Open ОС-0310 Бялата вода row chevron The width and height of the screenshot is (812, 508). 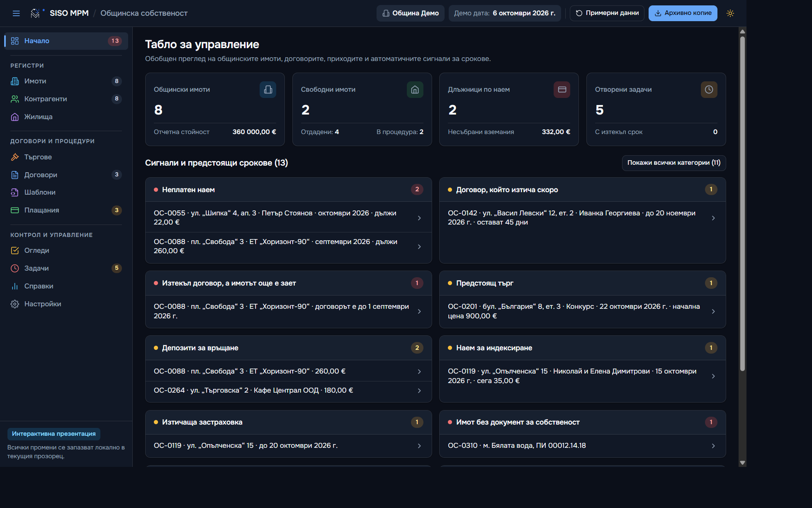pos(713,446)
